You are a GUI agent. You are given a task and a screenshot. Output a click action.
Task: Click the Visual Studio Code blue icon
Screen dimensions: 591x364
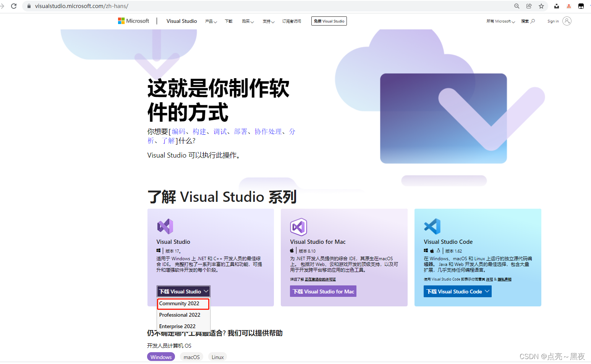point(431,226)
